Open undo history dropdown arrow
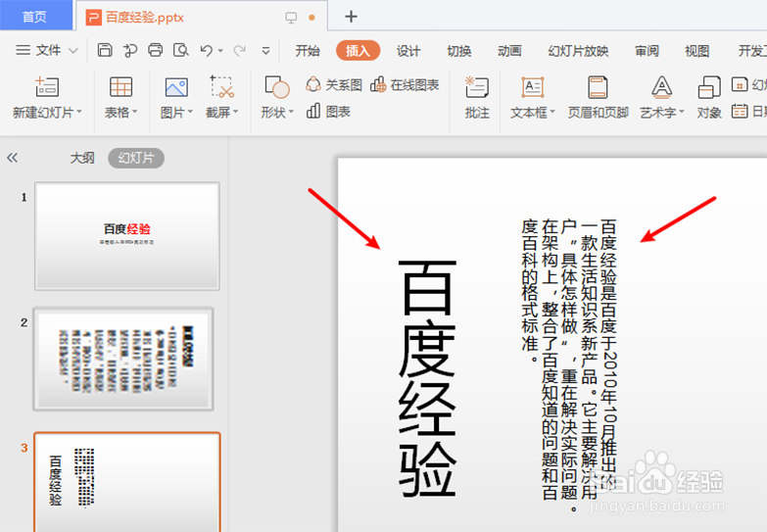Image resolution: width=767 pixels, height=532 pixels. click(220, 51)
